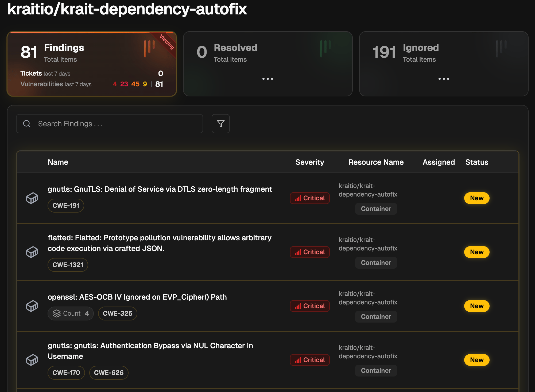The width and height of the screenshot is (535, 392).
Task: Click resource name in Authentication Bypass row
Action: click(x=368, y=352)
